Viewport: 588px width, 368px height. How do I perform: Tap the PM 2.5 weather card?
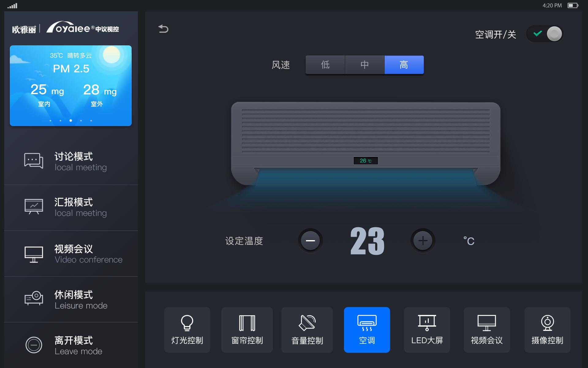[x=70, y=86]
